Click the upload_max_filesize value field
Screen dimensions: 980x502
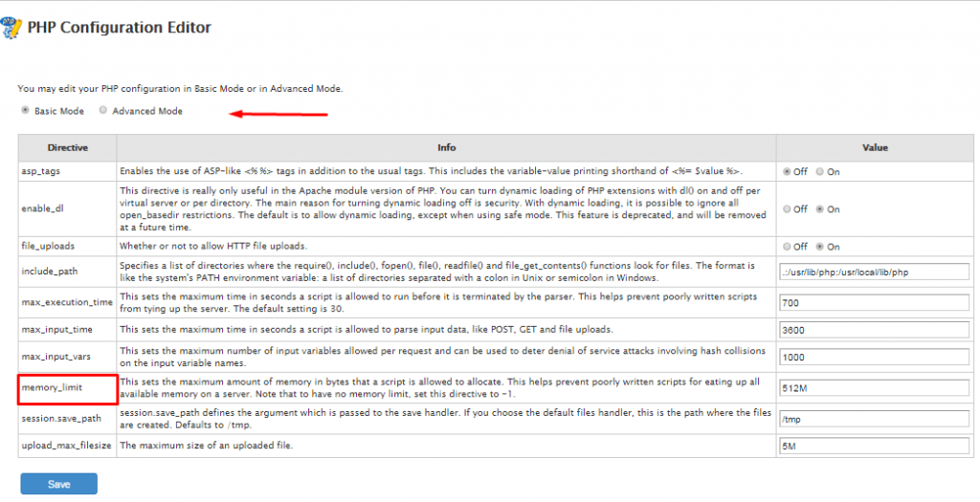pyautogui.click(x=875, y=446)
